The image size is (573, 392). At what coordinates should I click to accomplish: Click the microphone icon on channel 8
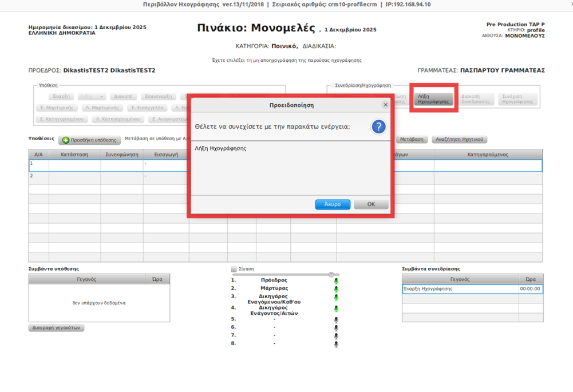coord(336,344)
